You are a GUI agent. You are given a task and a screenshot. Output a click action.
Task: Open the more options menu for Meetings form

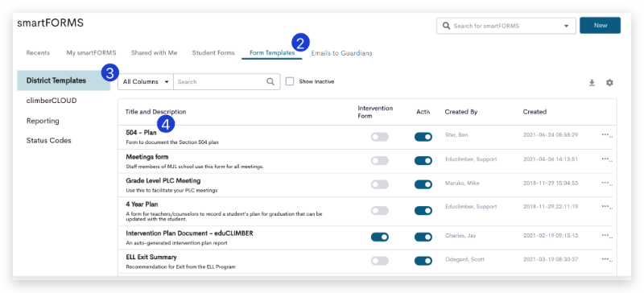click(607, 159)
